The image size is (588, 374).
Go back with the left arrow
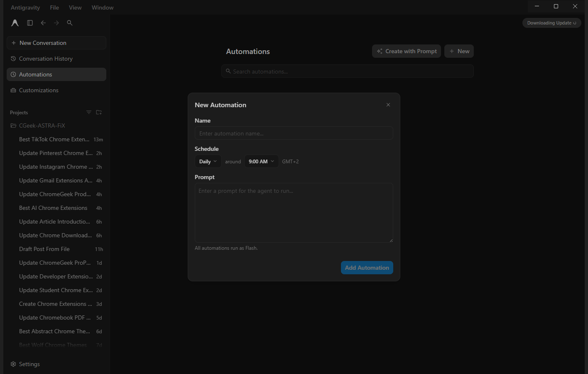pyautogui.click(x=43, y=23)
